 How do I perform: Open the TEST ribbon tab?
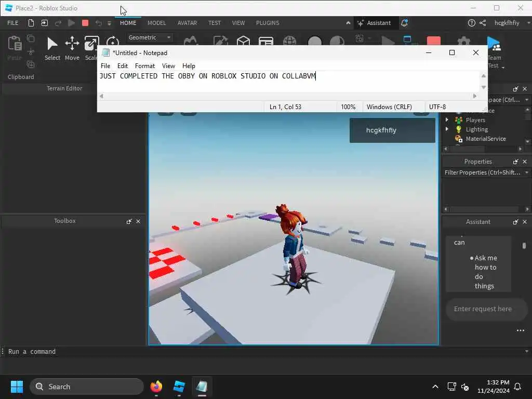tap(215, 23)
